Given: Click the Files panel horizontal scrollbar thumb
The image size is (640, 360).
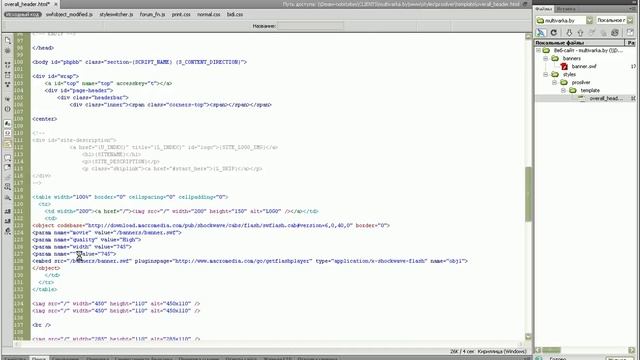Looking at the screenshot, I should pyautogui.click(x=551, y=350).
